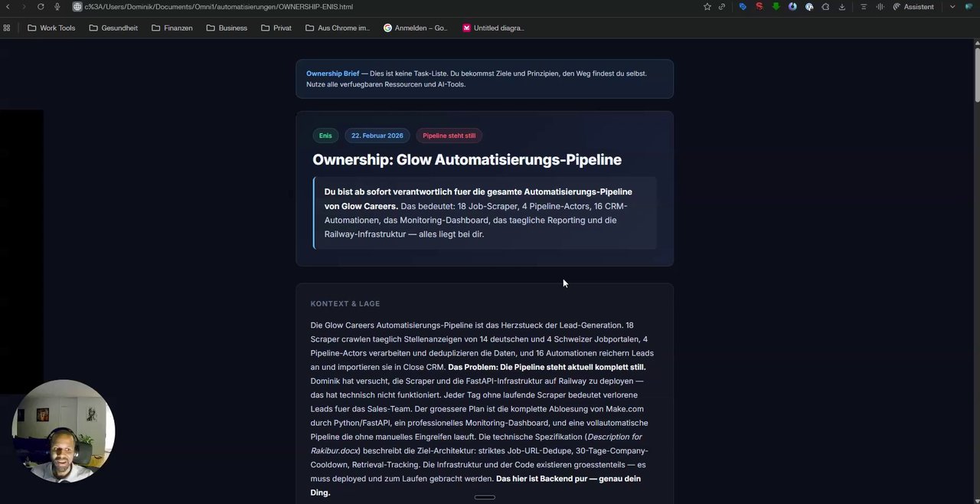
Task: Click the green 'Enis' tag
Action: 325,136
